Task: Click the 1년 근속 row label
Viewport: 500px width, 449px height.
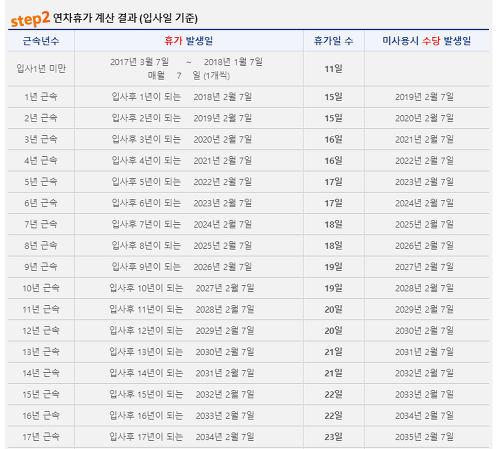Action: click(x=41, y=97)
